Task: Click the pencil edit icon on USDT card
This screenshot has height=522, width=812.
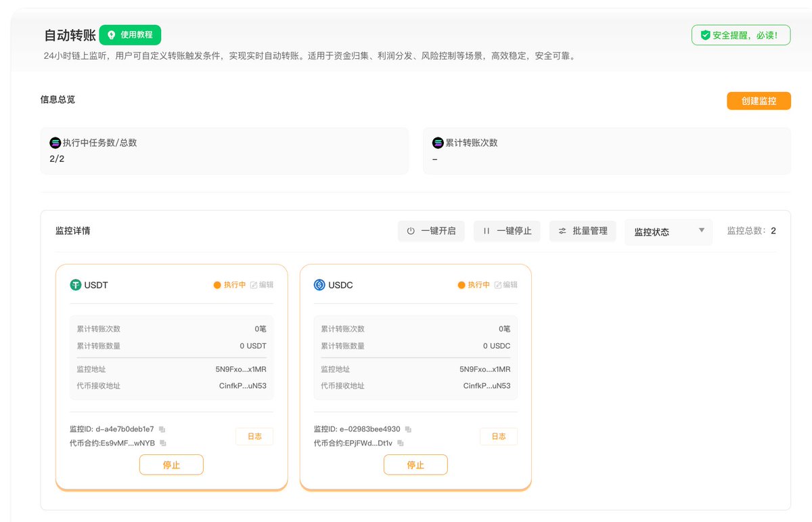Action: pyautogui.click(x=254, y=285)
